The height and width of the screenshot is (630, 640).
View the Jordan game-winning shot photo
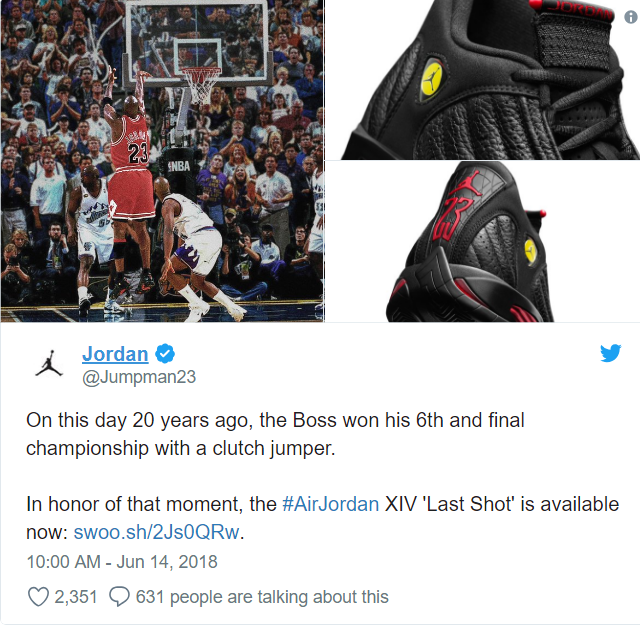(162, 161)
